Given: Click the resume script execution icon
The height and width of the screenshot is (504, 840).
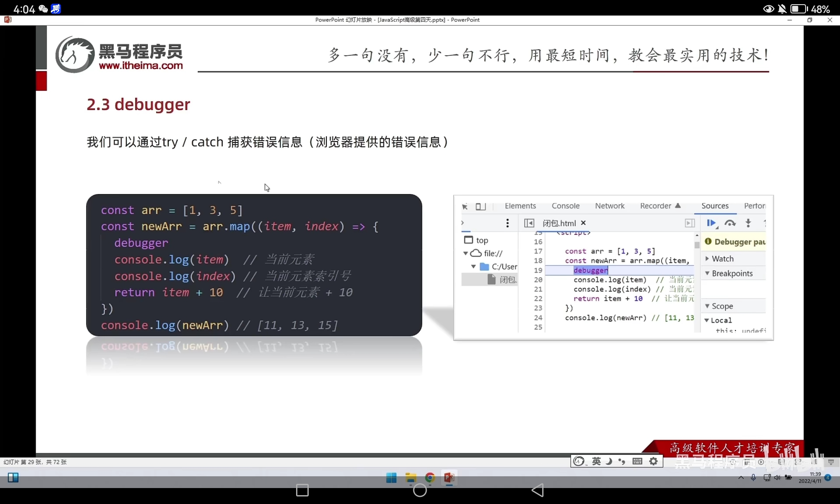Looking at the screenshot, I should coord(711,223).
